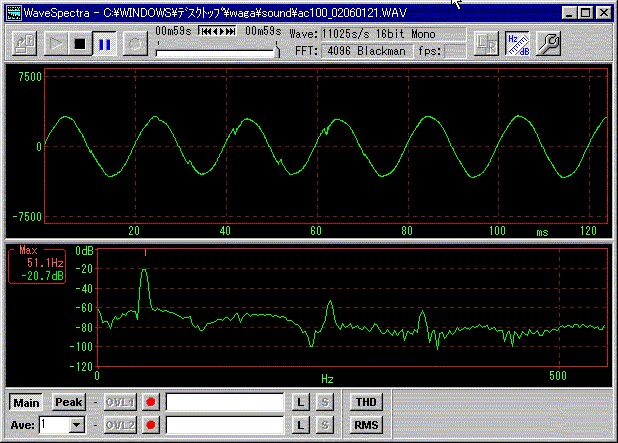
Task: Click the right 00m59s time readout
Action: 263,31
